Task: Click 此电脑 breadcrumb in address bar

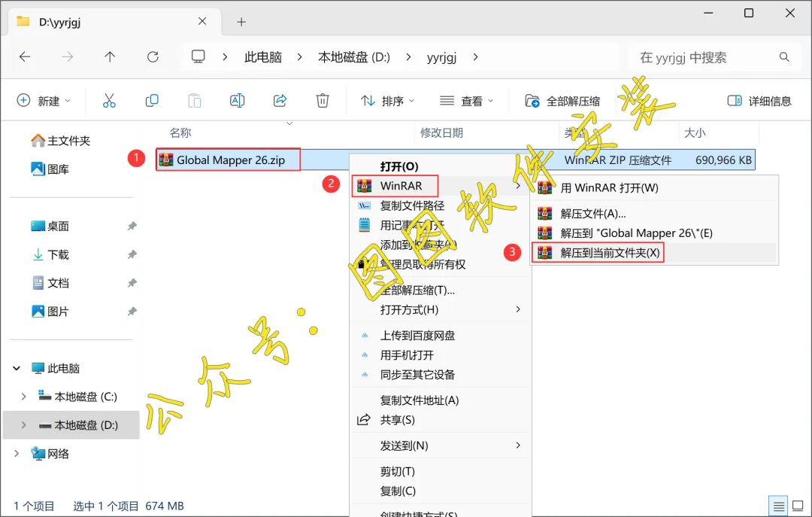Action: (x=263, y=57)
